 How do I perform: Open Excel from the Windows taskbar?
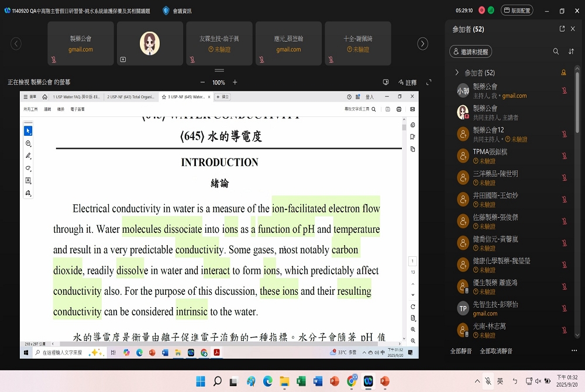(301, 381)
